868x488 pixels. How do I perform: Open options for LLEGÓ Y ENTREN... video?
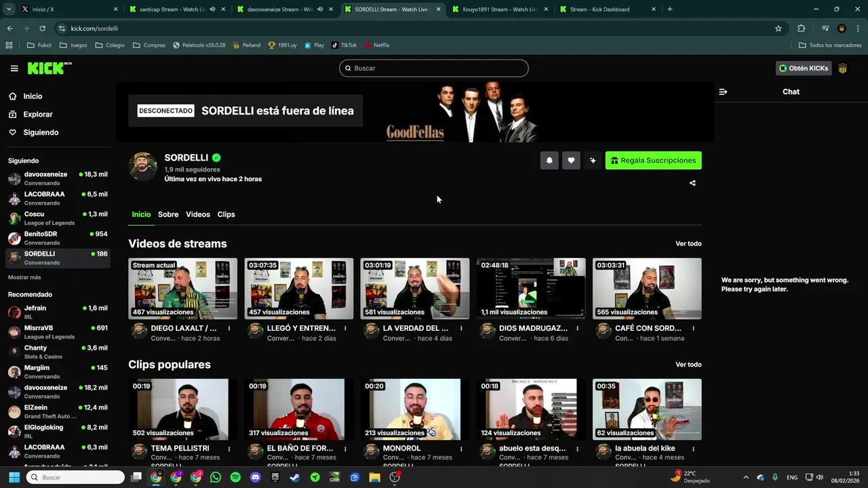345,328
